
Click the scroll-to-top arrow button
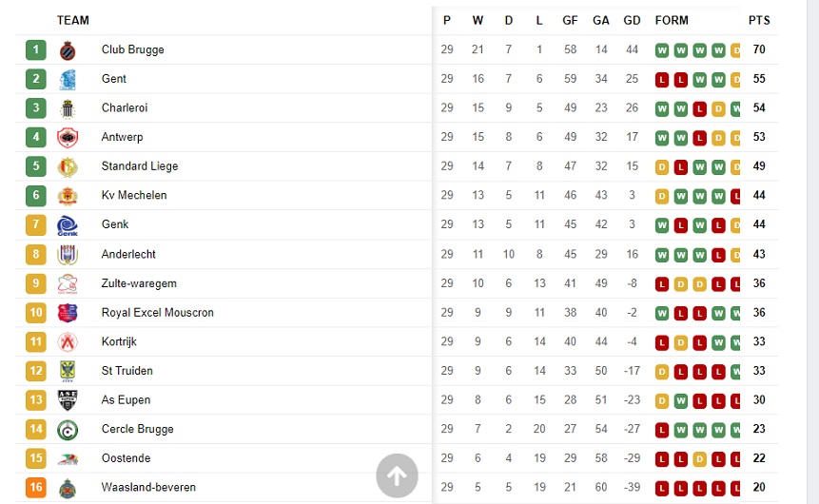(x=397, y=475)
